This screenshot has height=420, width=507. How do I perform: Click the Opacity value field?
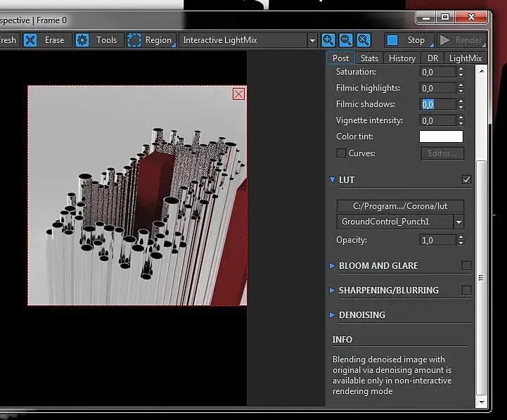[437, 241]
